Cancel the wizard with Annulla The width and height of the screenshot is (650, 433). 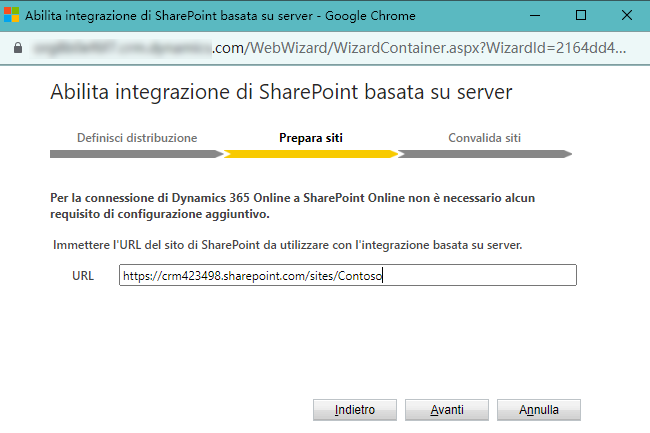[x=538, y=410]
